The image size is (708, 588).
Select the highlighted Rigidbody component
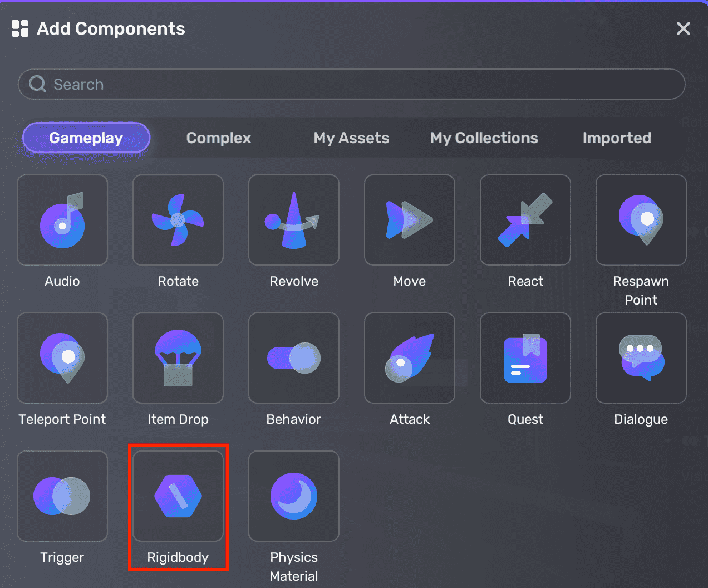[x=178, y=496]
